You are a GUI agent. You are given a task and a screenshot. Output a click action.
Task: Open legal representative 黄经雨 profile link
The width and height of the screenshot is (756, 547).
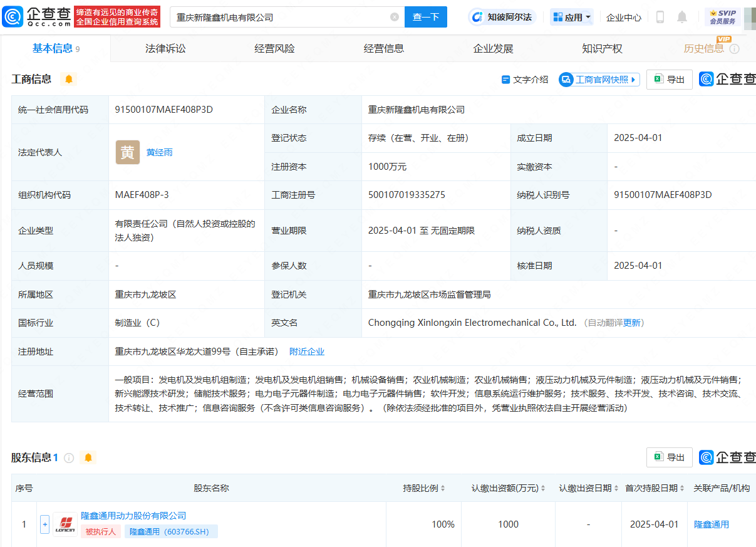coord(160,152)
